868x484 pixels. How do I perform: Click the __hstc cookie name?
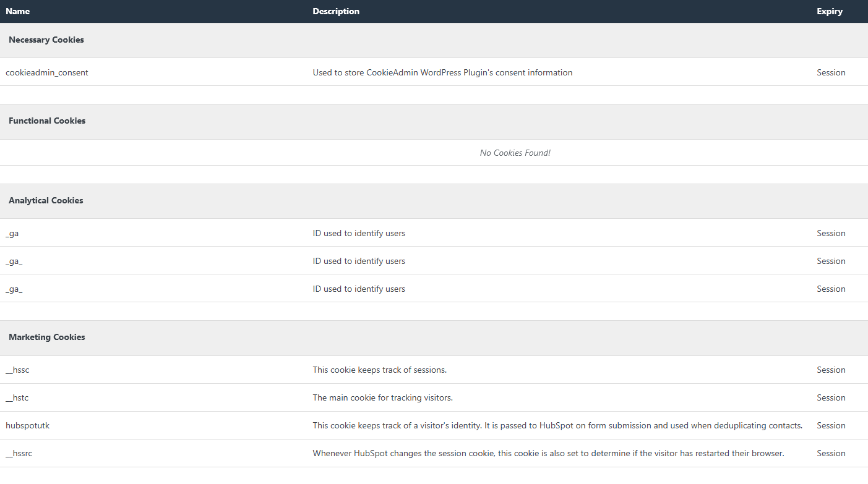[17, 397]
